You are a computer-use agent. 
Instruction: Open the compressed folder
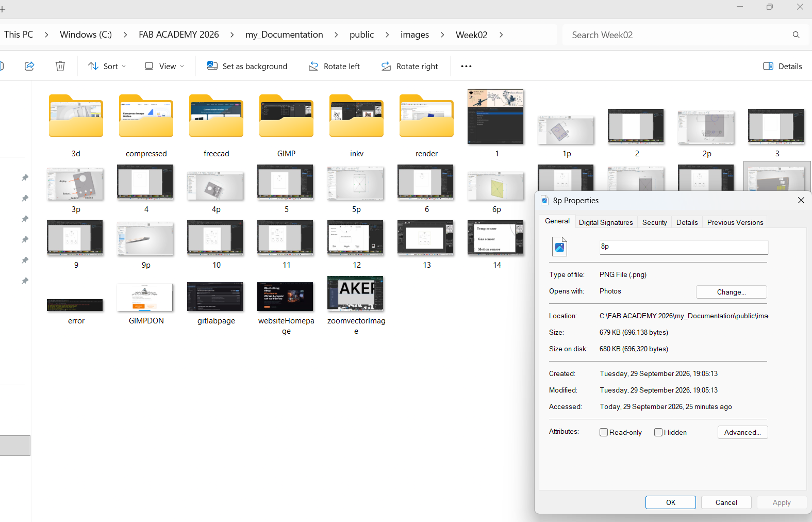click(146, 116)
